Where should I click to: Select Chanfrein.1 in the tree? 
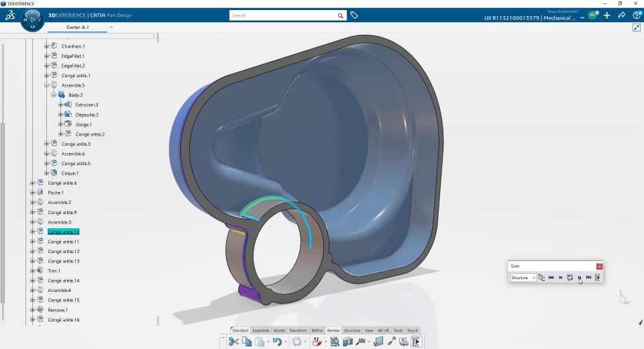pyautogui.click(x=73, y=46)
